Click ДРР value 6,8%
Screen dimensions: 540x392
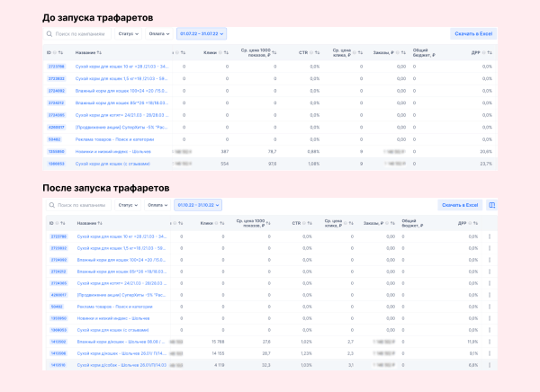(x=473, y=365)
